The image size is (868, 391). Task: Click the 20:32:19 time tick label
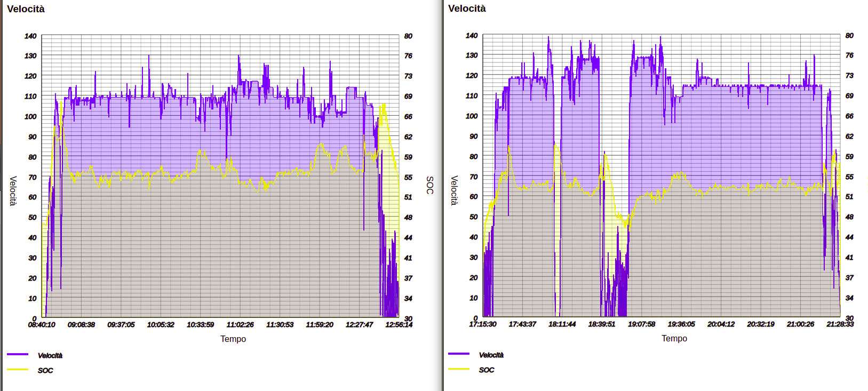point(761,324)
